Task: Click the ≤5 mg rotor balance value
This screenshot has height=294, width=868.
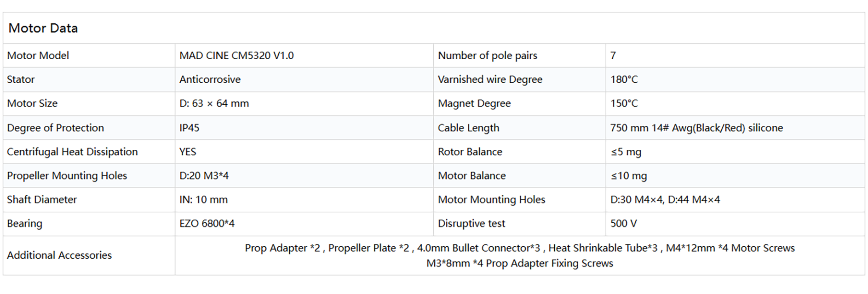Action: tap(626, 152)
